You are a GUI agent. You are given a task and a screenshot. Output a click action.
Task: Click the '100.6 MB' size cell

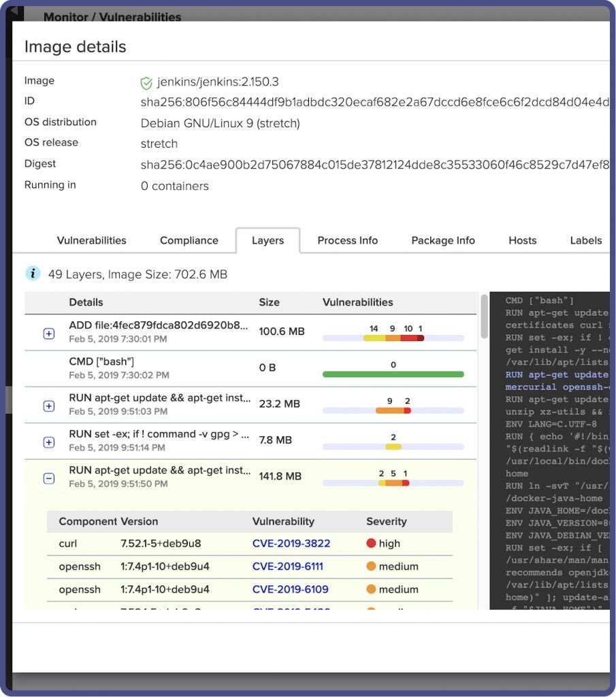[282, 331]
